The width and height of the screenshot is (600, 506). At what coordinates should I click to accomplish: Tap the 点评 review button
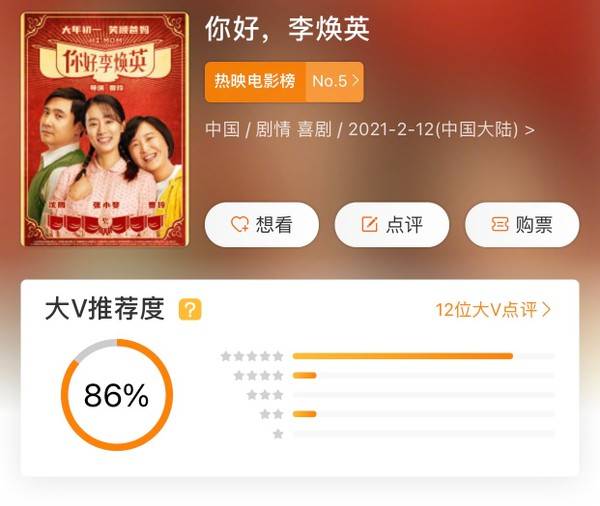tap(392, 225)
